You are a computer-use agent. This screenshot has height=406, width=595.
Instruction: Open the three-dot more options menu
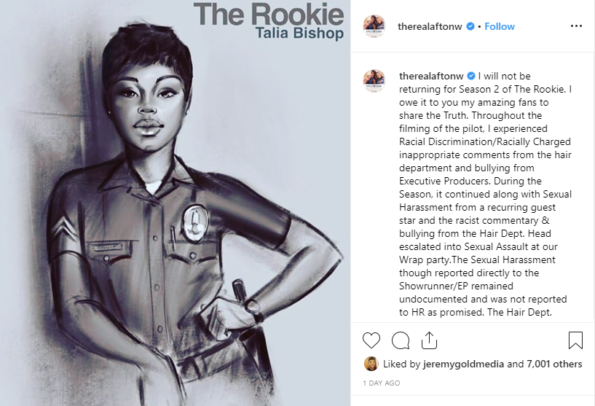[576, 26]
